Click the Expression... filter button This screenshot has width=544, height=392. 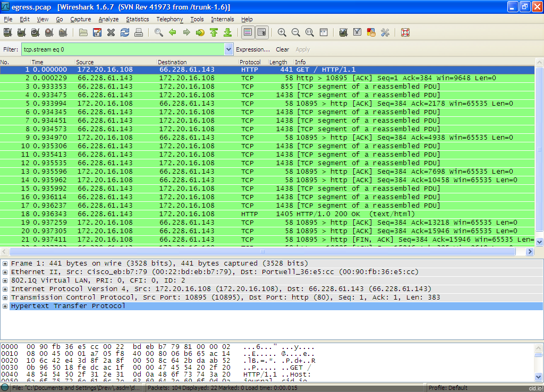(x=252, y=49)
